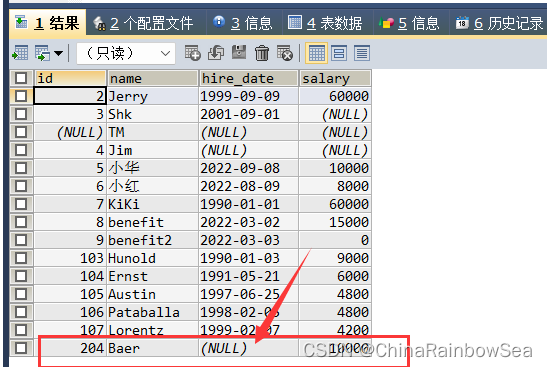Click the 2022-08-09 date cell

coord(248,186)
